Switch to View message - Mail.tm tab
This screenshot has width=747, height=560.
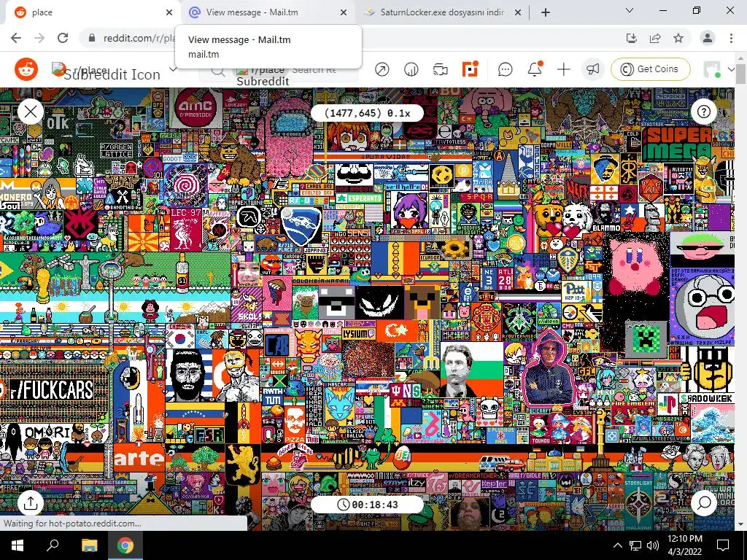[x=267, y=12]
